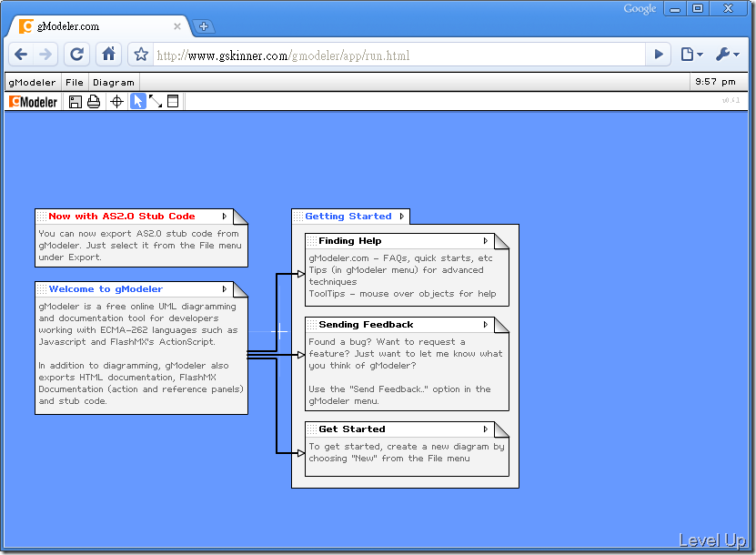The image size is (756, 555).
Task: Select the diagonal line connector tool
Action: [156, 101]
